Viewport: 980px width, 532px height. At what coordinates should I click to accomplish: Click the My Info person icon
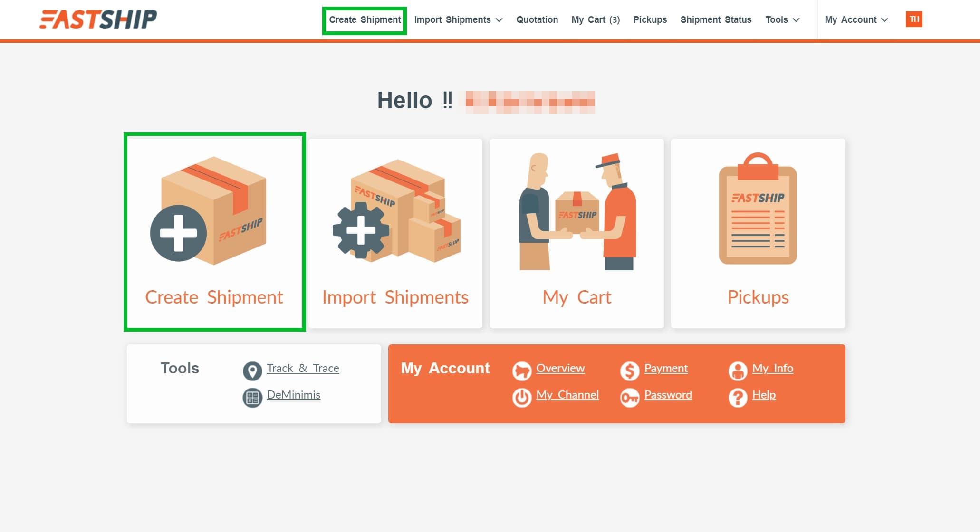738,371
